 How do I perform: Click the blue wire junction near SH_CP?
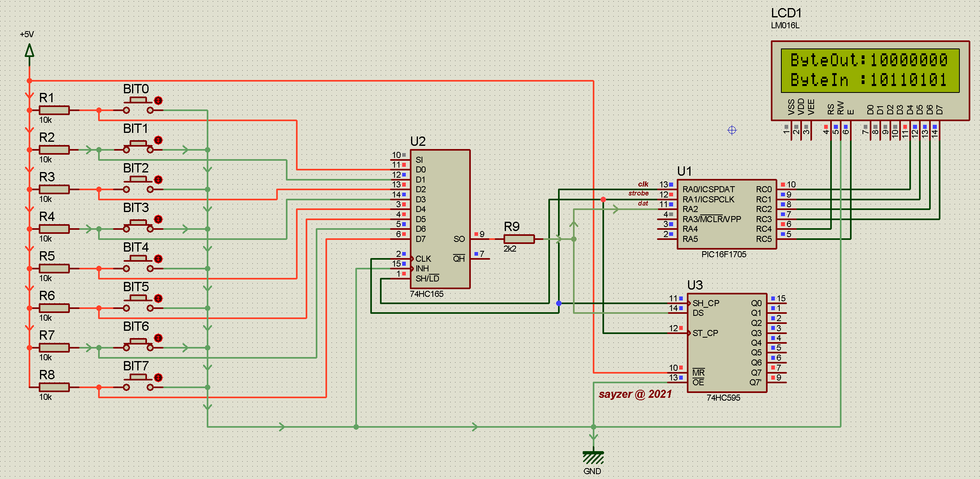pyautogui.click(x=558, y=303)
